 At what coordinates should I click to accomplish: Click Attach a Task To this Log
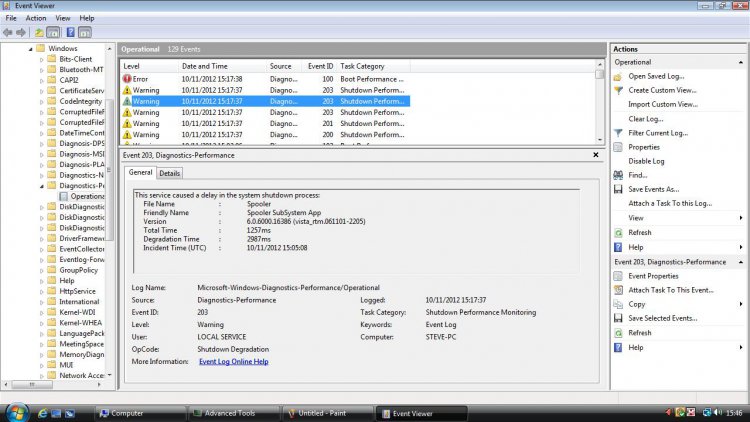pos(670,203)
